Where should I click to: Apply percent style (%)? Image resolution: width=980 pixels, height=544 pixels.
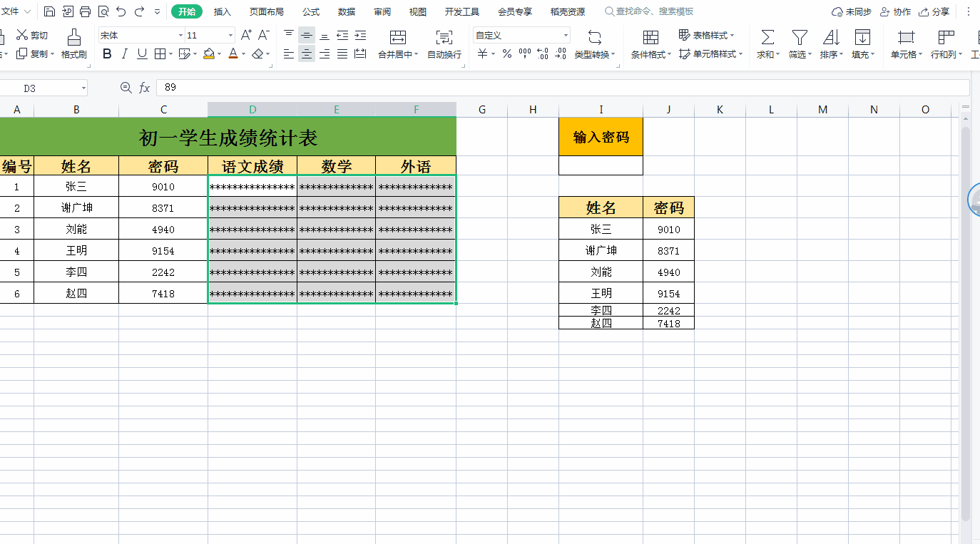click(507, 53)
